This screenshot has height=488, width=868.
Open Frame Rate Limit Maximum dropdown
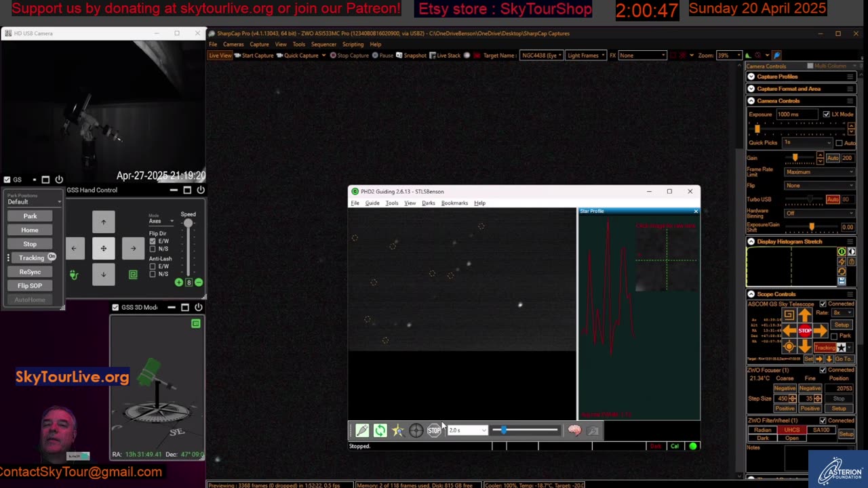(x=820, y=171)
